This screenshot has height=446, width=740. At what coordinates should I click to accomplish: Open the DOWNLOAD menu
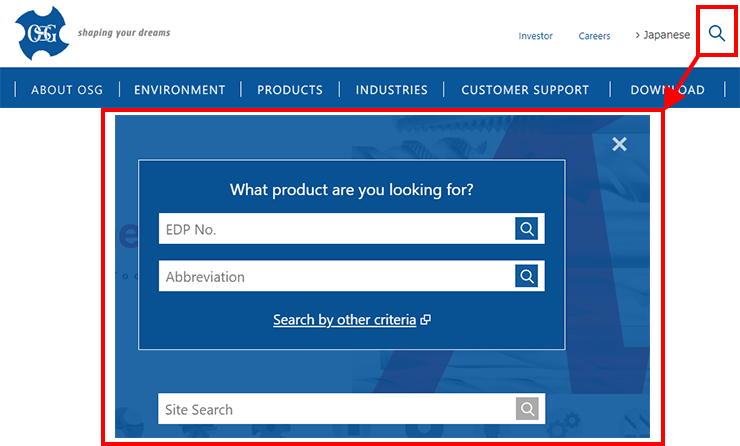pos(667,90)
